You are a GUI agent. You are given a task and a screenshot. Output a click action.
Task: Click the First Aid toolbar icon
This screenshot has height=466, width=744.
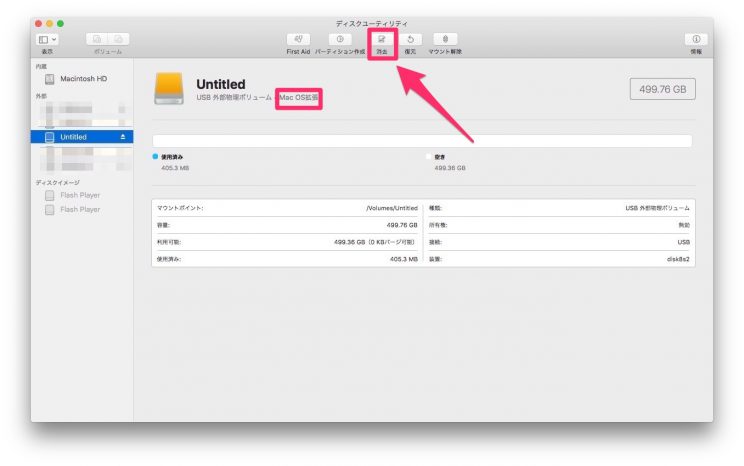pos(298,39)
